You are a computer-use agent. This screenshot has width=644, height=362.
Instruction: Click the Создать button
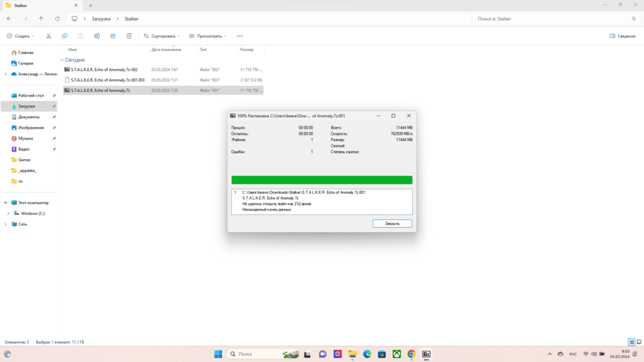[x=21, y=36]
